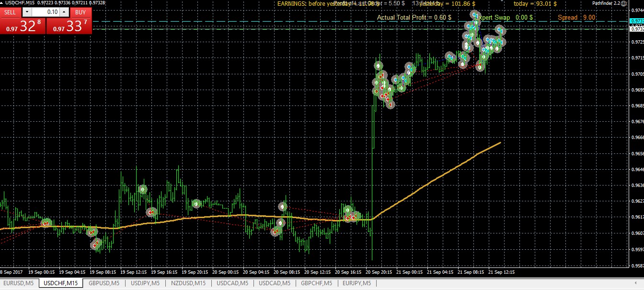Screen dimensions: 644x290
Task: Click the cyan 0.9737 price label on scale
Action: (x=637, y=21)
